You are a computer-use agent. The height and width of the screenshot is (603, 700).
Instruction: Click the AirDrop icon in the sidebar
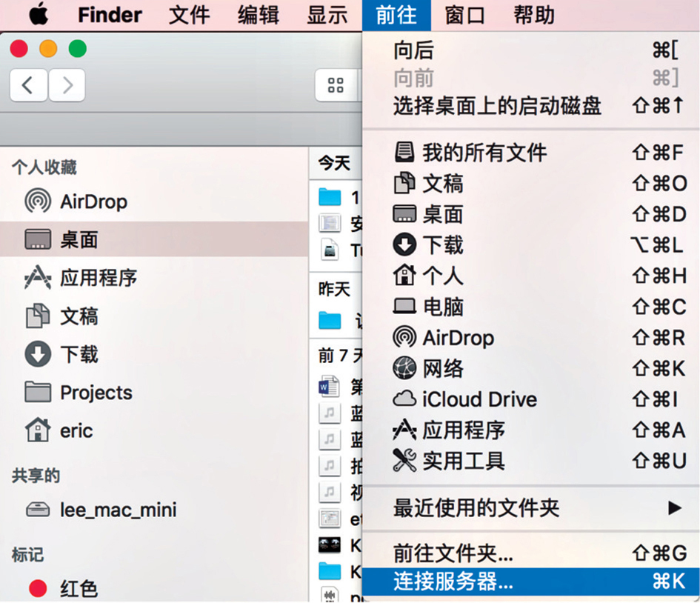pyautogui.click(x=38, y=201)
